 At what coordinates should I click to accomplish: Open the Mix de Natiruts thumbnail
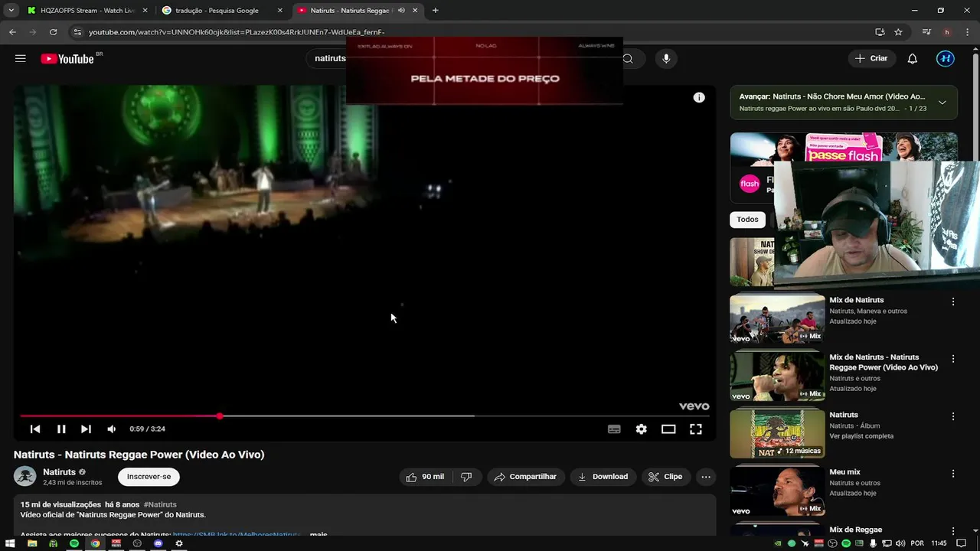coord(777,319)
